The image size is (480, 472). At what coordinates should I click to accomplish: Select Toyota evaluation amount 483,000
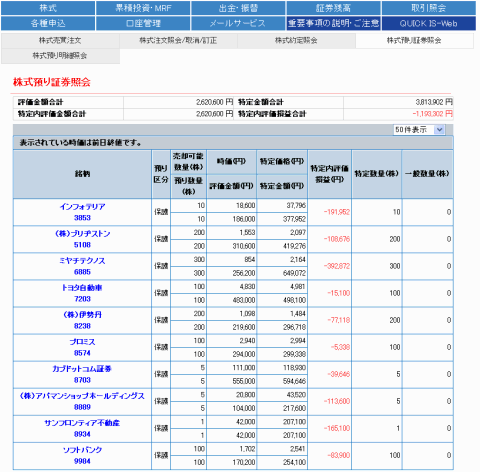pos(244,300)
